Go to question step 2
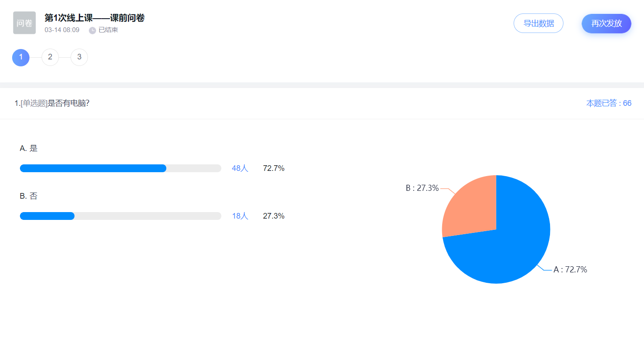Image resolution: width=644 pixels, height=337 pixels. pyautogui.click(x=50, y=57)
